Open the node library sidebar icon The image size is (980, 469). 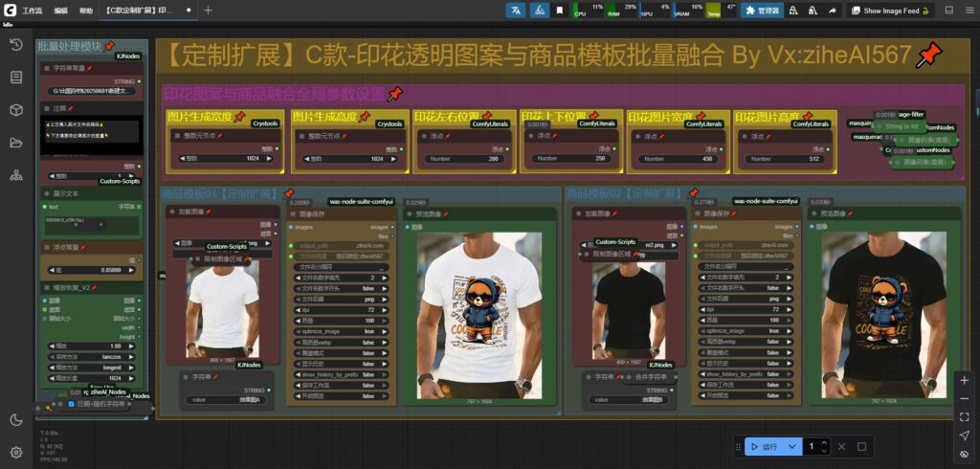[16, 77]
